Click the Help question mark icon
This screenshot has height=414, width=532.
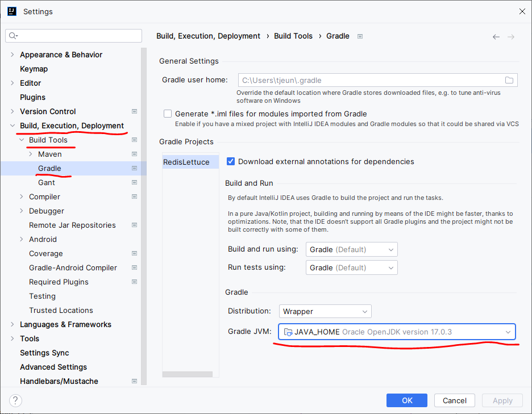[15, 400]
